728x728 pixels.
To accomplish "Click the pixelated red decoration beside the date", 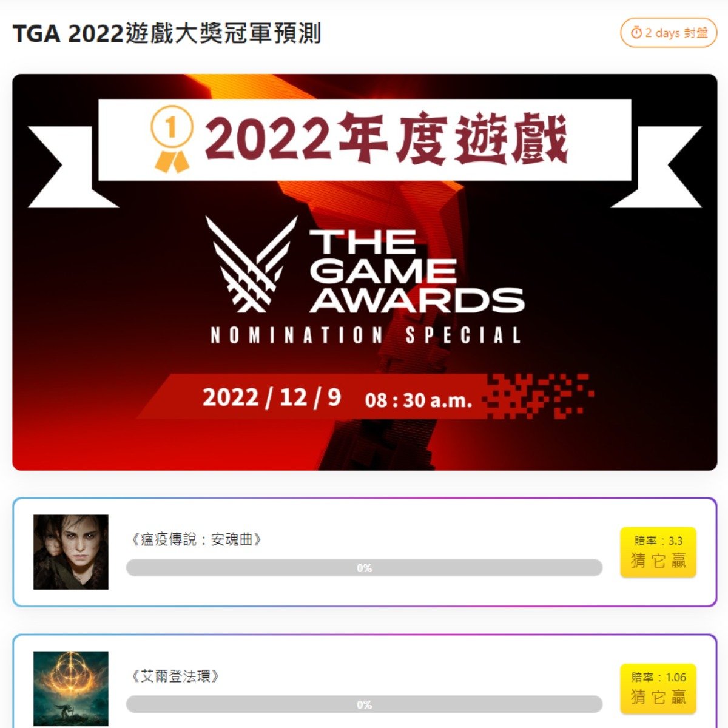I will (539, 396).
